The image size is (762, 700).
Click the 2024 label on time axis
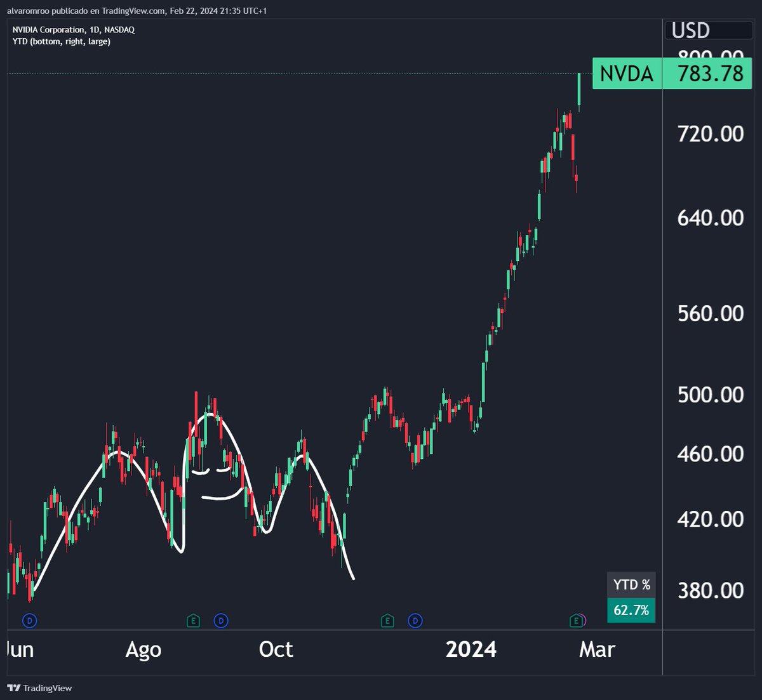tap(471, 649)
